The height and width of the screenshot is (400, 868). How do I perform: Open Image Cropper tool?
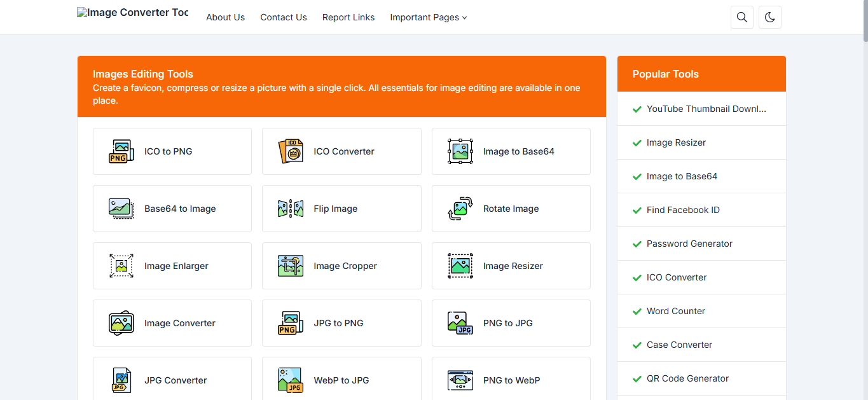(345, 266)
